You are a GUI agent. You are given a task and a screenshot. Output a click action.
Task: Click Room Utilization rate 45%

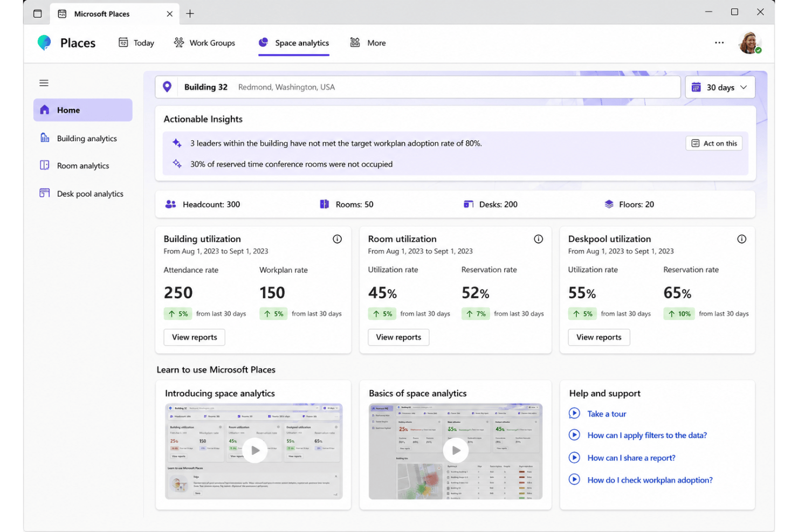click(x=382, y=293)
